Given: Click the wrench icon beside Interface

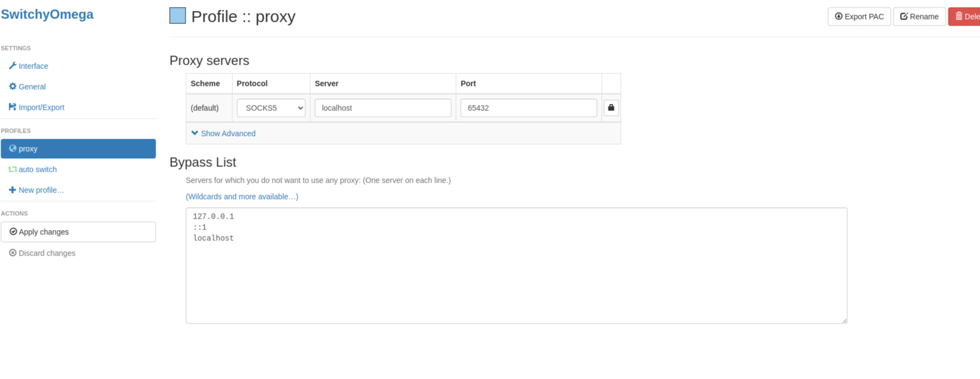Looking at the screenshot, I should [13, 66].
